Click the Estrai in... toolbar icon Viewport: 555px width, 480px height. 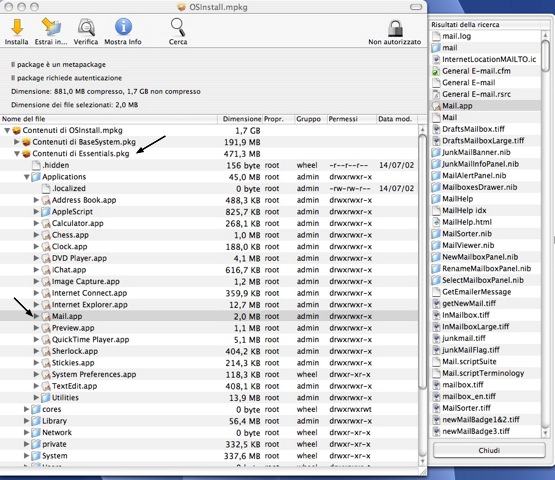51,27
